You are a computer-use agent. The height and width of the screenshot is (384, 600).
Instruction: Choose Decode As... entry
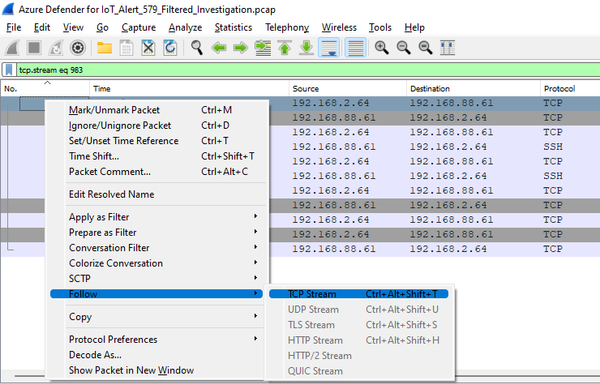click(157, 355)
